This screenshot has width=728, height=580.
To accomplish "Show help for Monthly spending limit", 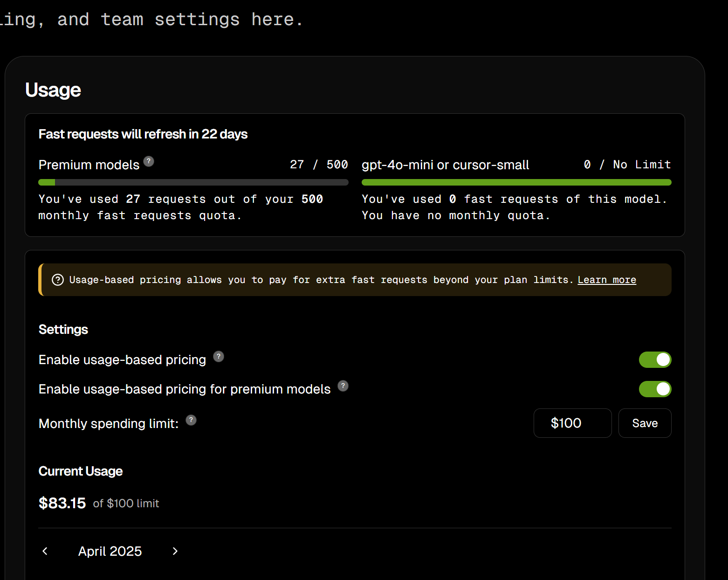I will point(191,420).
